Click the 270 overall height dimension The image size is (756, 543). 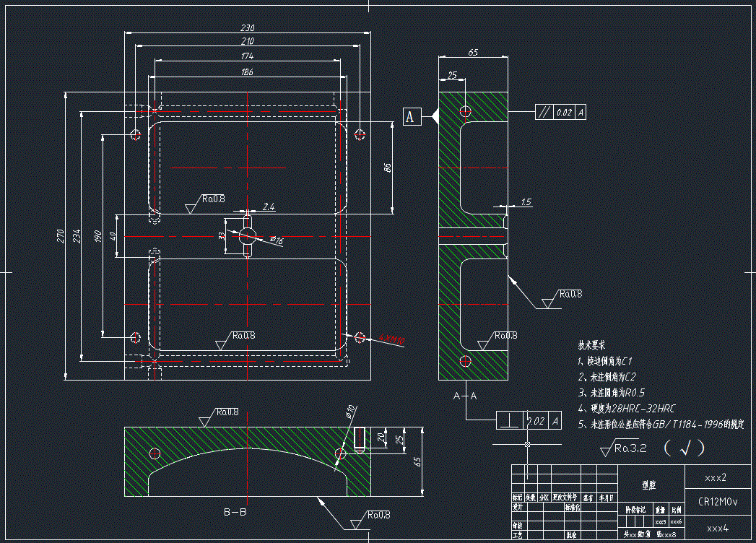pyautogui.click(x=61, y=236)
